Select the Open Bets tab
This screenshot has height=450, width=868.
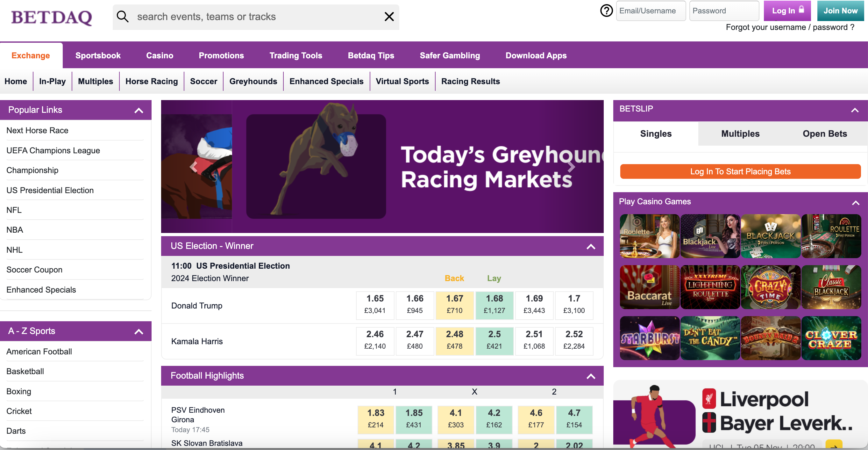point(824,133)
